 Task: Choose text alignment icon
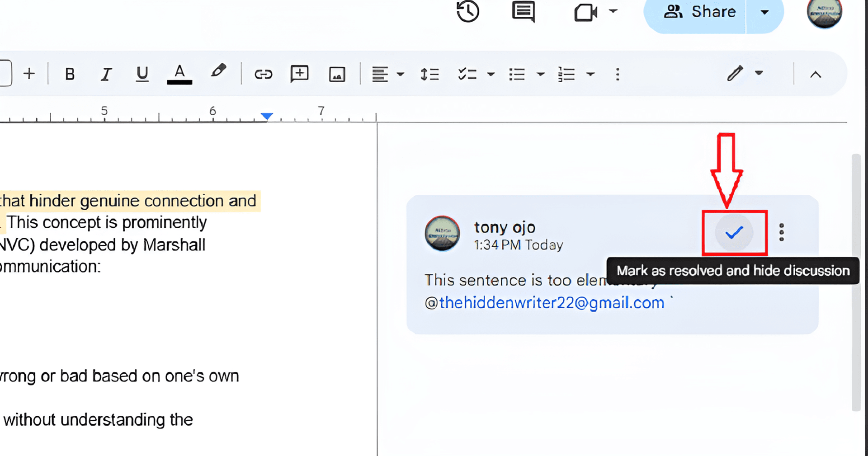click(x=380, y=74)
